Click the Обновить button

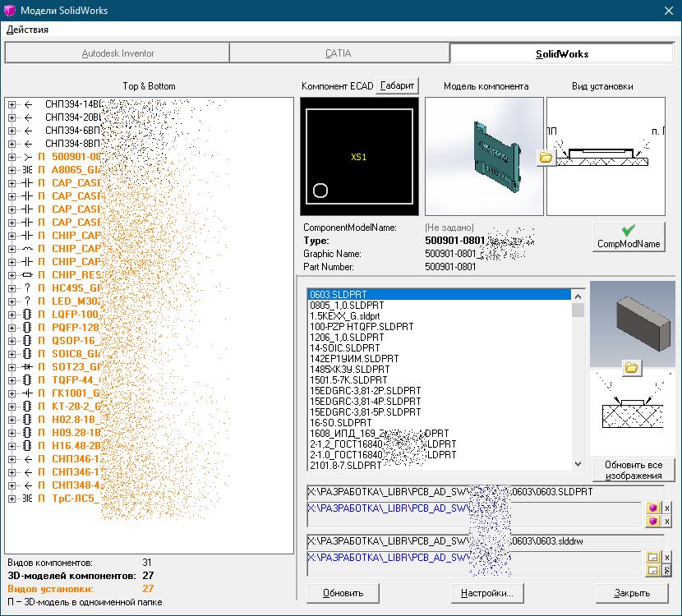343,593
